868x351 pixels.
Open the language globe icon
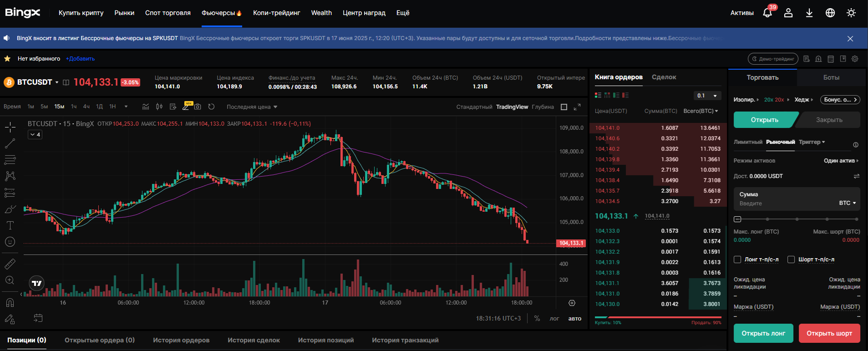(x=830, y=13)
